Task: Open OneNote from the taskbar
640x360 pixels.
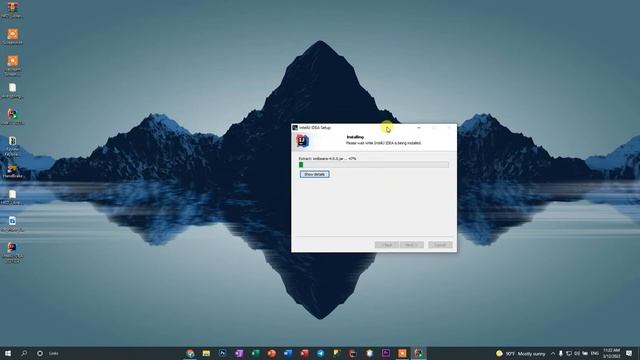Action: pyautogui.click(x=239, y=353)
